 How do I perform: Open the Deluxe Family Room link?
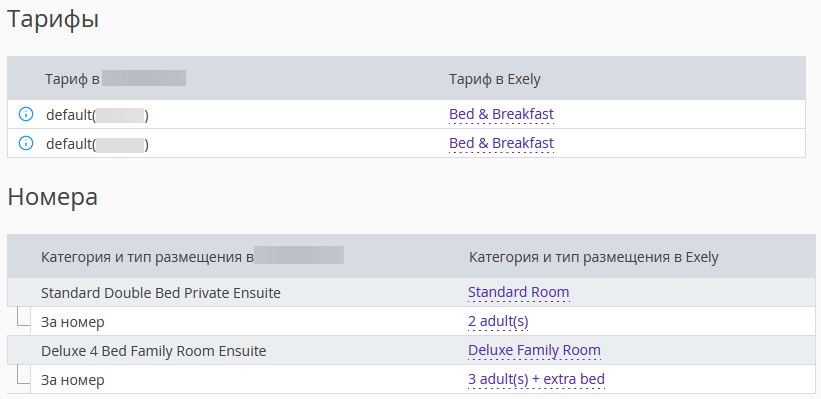point(534,350)
